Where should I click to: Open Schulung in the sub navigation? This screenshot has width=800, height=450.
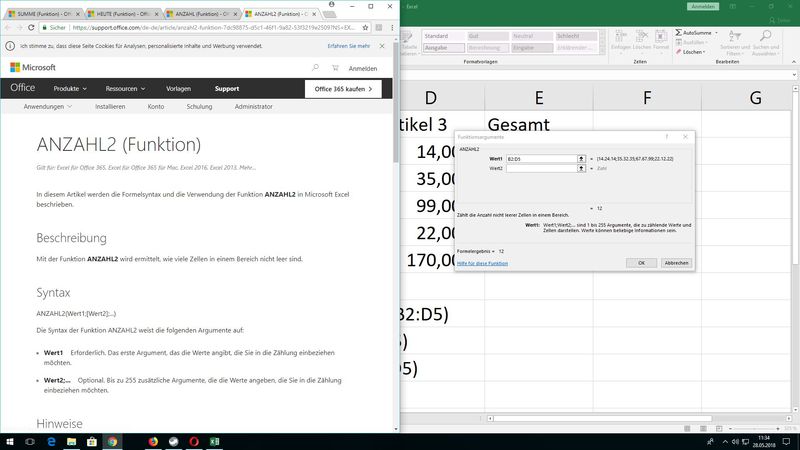tap(199, 107)
